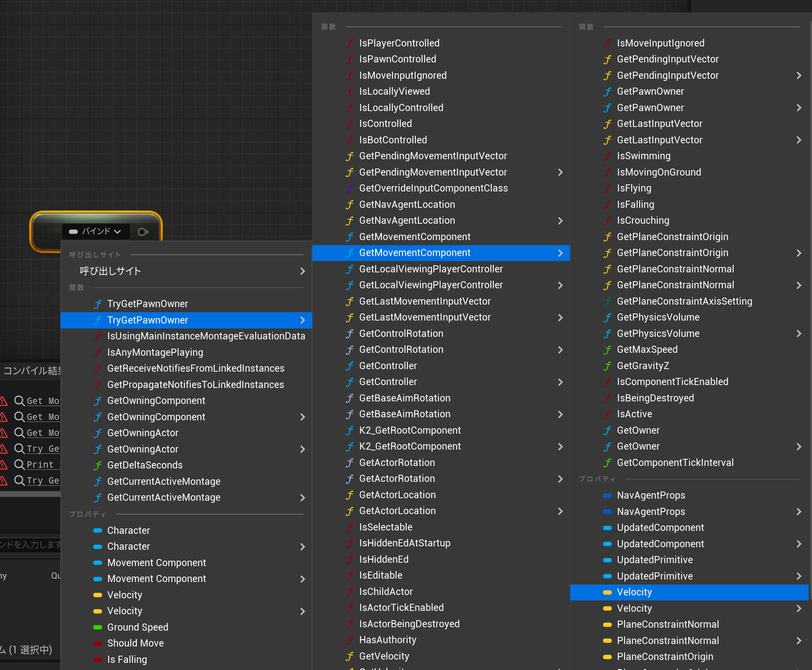Expand the GetControlRotation submenu chevron

click(560, 350)
